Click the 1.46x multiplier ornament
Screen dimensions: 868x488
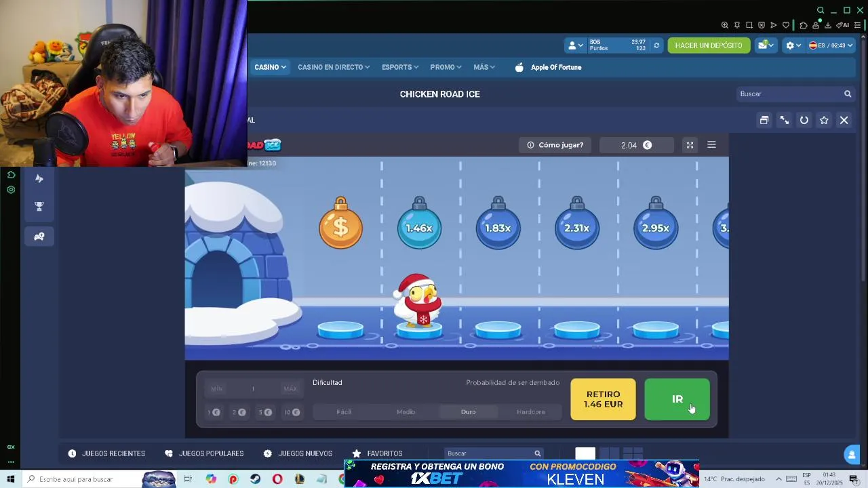(x=419, y=224)
